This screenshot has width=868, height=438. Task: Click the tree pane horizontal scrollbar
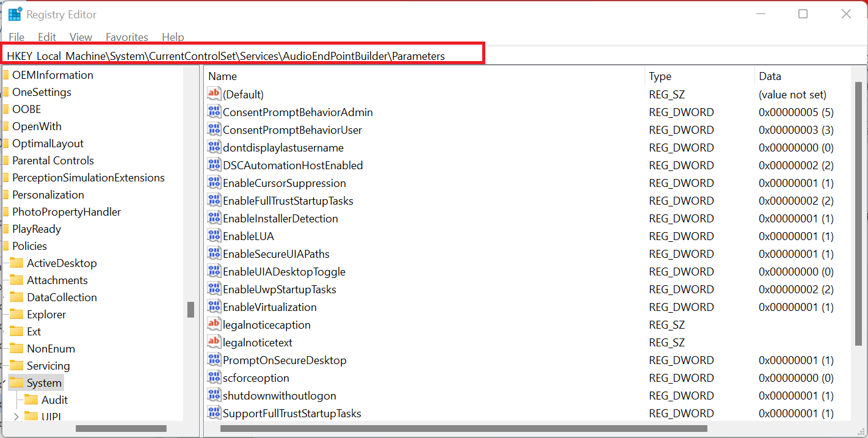point(121,429)
